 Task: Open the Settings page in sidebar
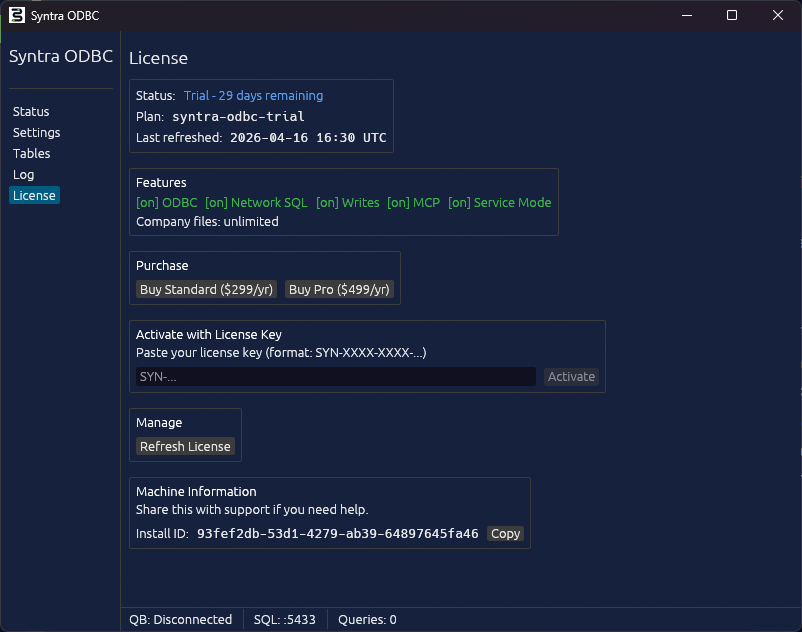click(36, 132)
